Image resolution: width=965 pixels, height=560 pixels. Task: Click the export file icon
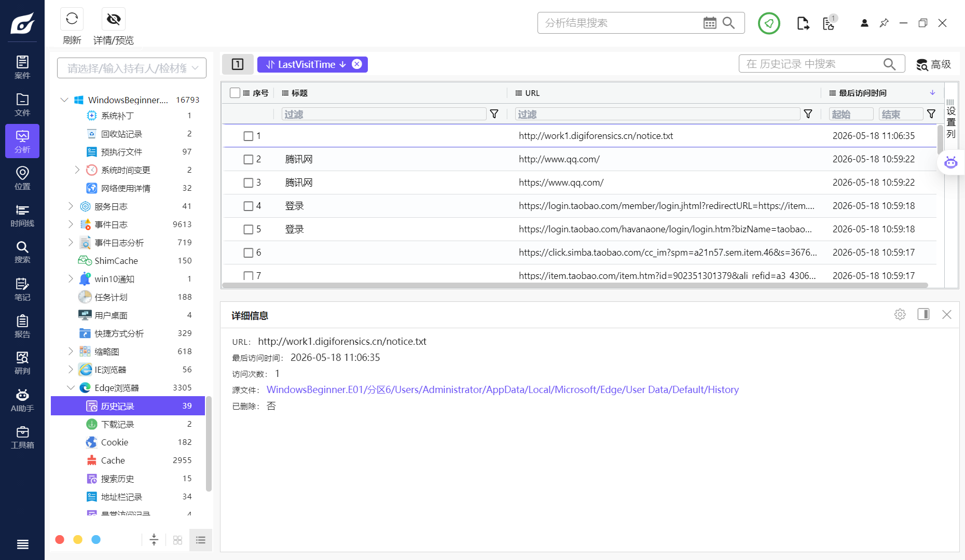(x=803, y=23)
